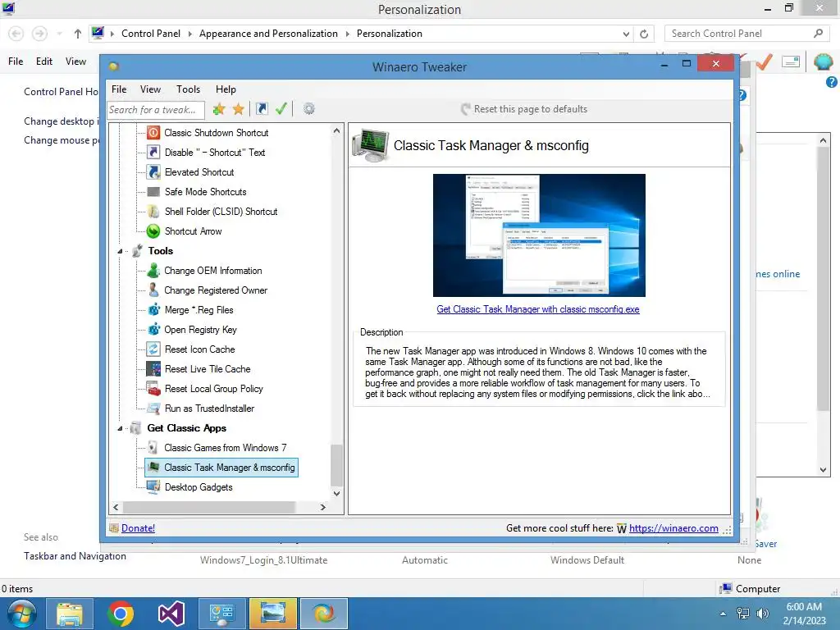Click the Run as TrustedInstaller icon
The width and height of the screenshot is (840, 630).
pyautogui.click(x=153, y=409)
